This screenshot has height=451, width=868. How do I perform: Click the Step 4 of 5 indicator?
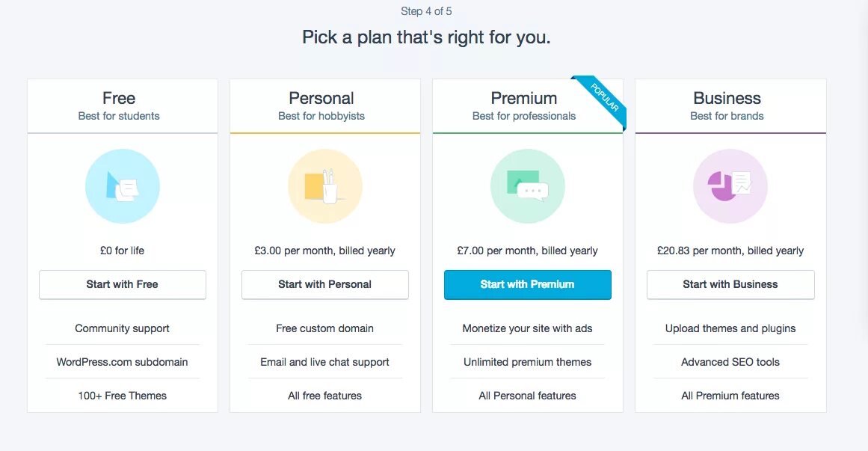pyautogui.click(x=426, y=11)
